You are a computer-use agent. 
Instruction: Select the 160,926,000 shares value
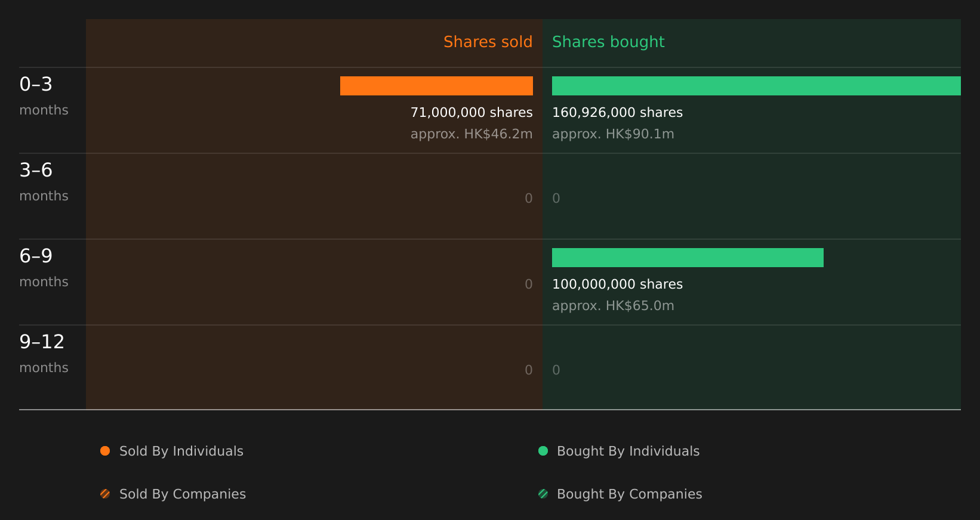[618, 113]
